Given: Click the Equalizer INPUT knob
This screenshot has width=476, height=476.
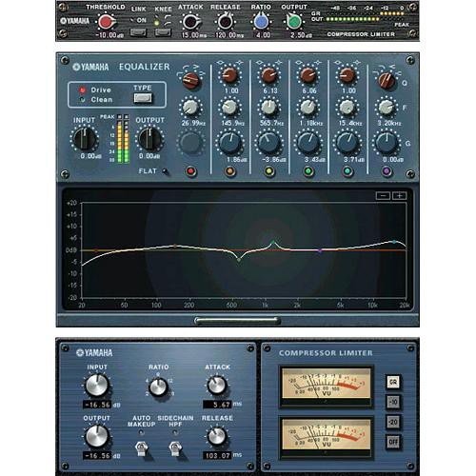Looking at the screenshot, I should [84, 139].
